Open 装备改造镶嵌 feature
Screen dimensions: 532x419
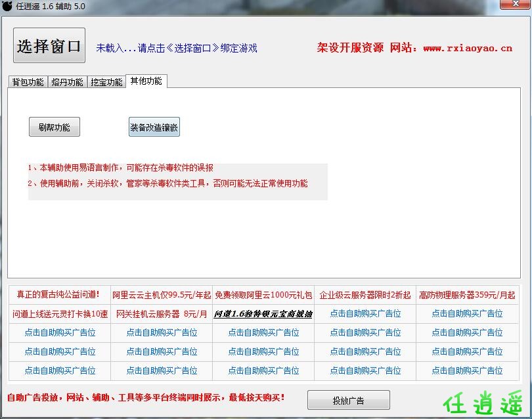click(x=154, y=127)
